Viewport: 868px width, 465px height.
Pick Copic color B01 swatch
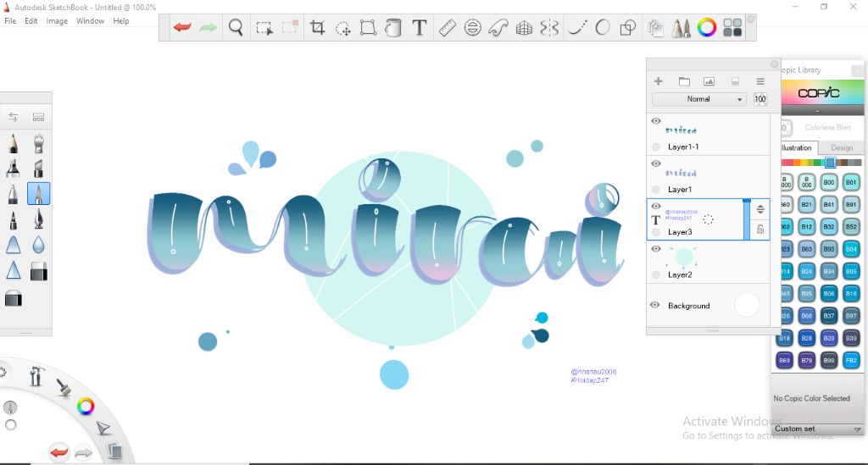tap(851, 182)
